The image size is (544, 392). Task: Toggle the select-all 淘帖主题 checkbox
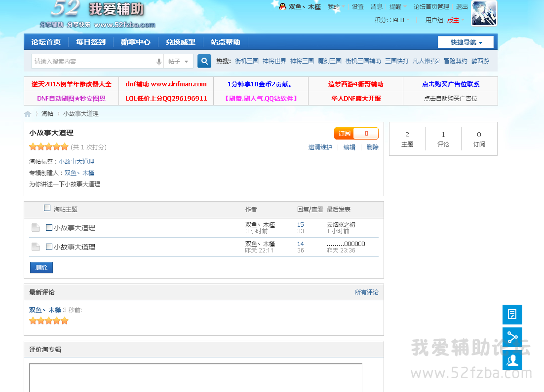(47, 208)
